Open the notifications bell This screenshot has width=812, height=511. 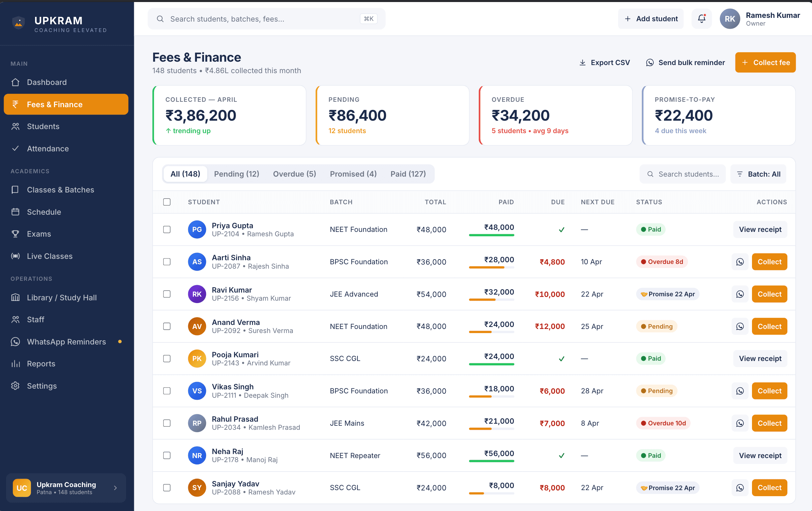click(701, 19)
